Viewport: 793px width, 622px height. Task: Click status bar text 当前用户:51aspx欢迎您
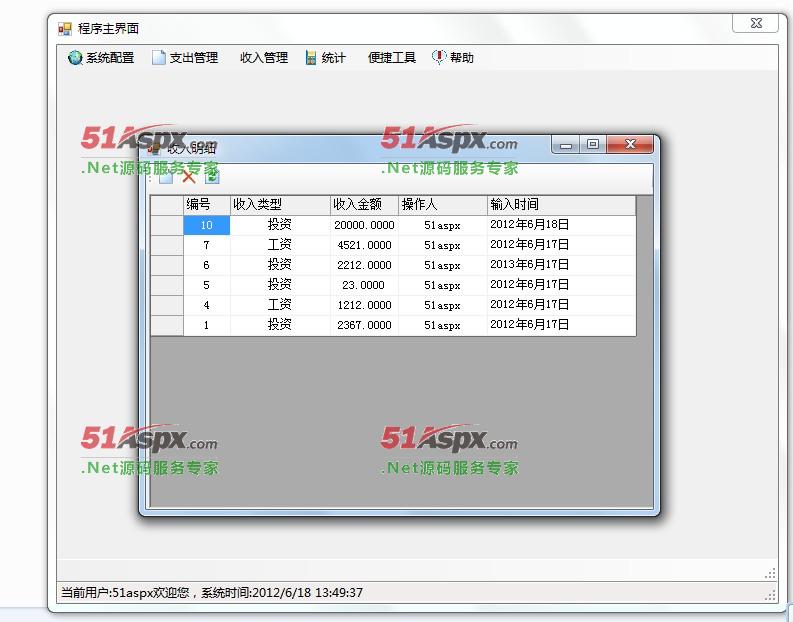click(125, 593)
